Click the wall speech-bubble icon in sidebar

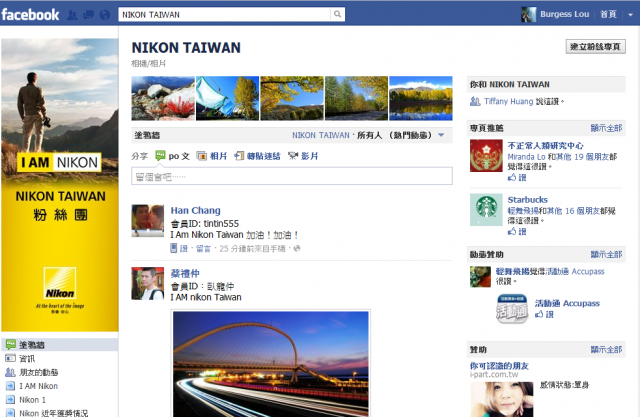coord(10,344)
